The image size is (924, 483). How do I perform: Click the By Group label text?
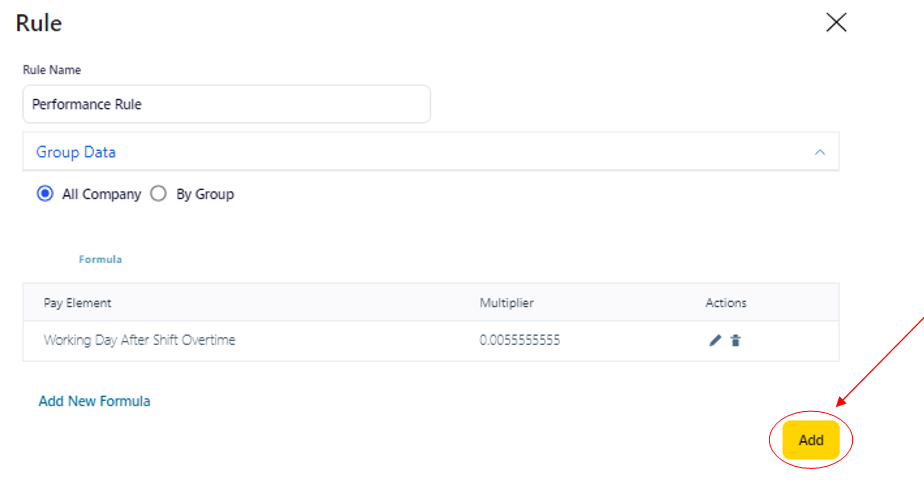[205, 194]
